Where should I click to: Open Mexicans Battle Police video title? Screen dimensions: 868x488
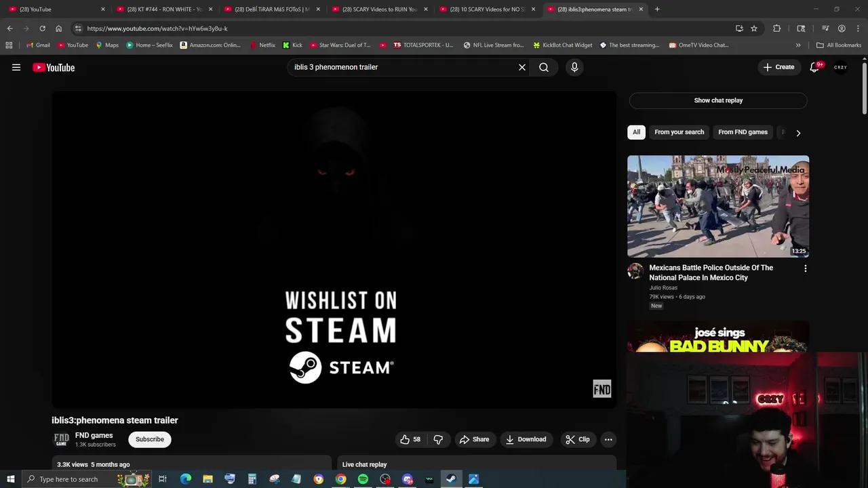point(711,272)
